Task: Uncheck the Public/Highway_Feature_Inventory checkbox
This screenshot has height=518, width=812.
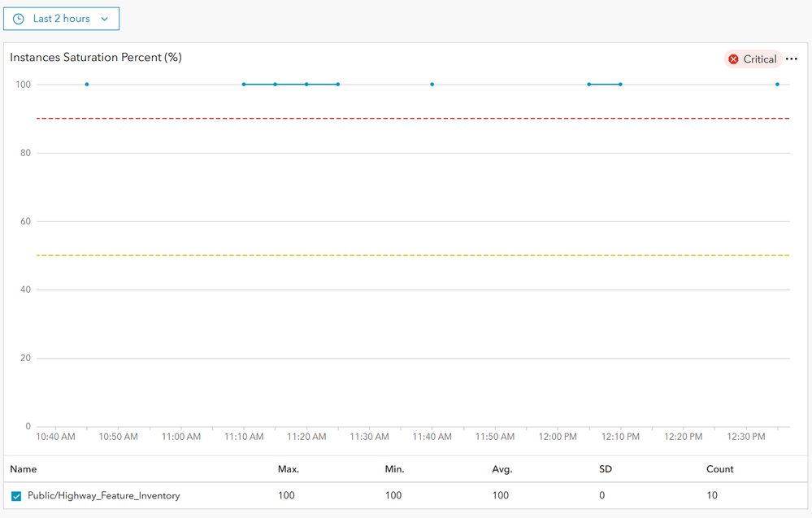Action: [x=16, y=496]
